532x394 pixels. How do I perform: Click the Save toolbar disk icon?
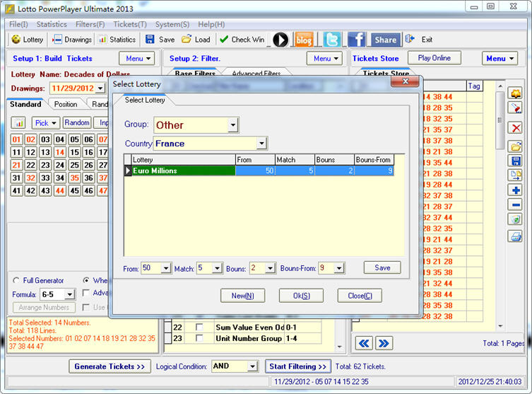[x=150, y=40]
